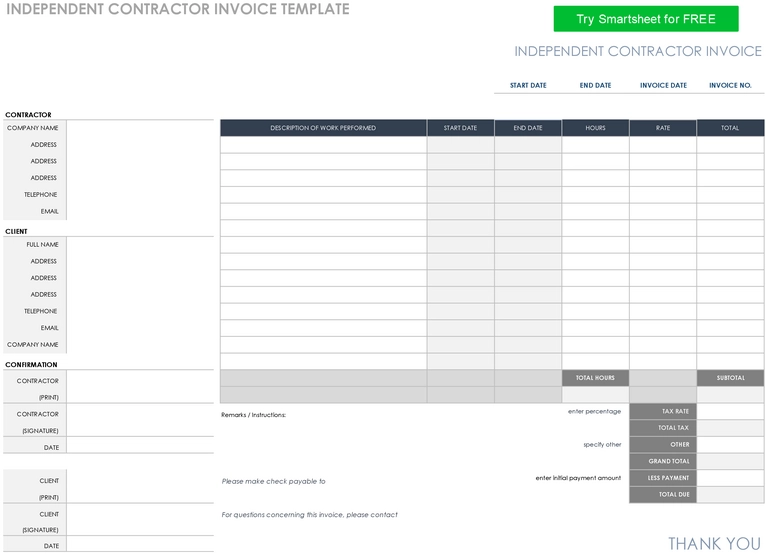Select the table START DATE column header
The height and width of the screenshot is (554, 766).
pos(460,128)
